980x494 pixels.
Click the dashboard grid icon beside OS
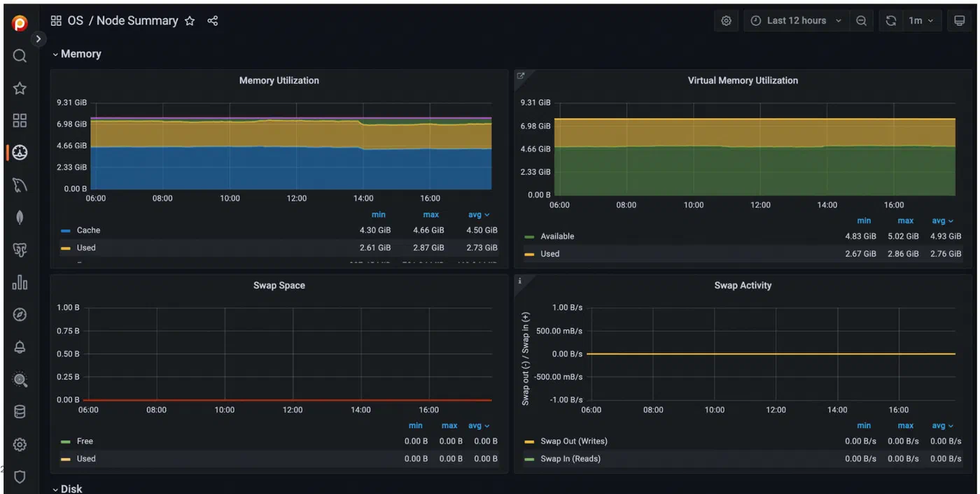[x=56, y=21]
